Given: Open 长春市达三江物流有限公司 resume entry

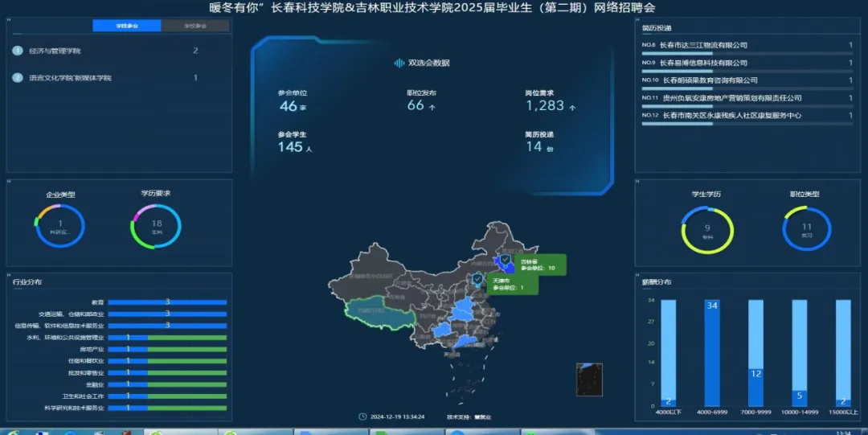Looking at the screenshot, I should tap(703, 45).
